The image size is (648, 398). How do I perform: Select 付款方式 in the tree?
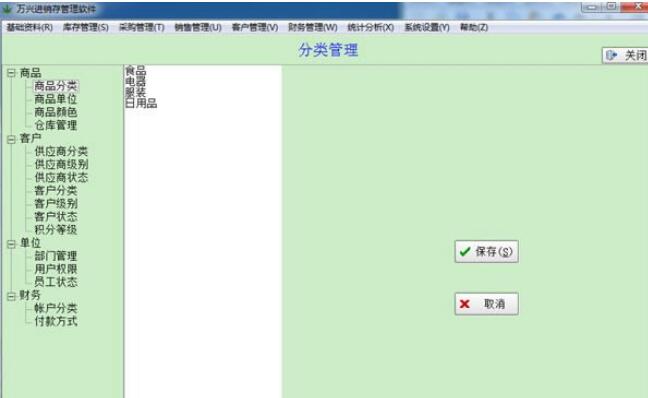click(56, 321)
